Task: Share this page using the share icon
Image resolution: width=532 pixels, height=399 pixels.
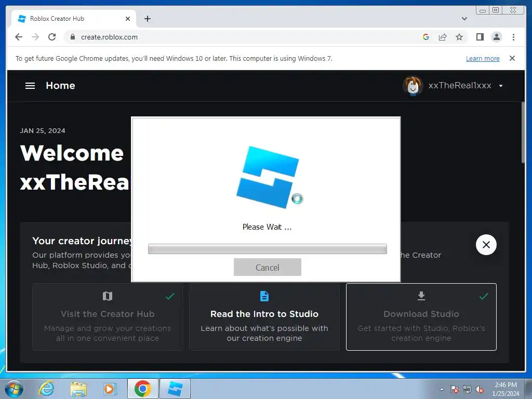Action: [443, 37]
